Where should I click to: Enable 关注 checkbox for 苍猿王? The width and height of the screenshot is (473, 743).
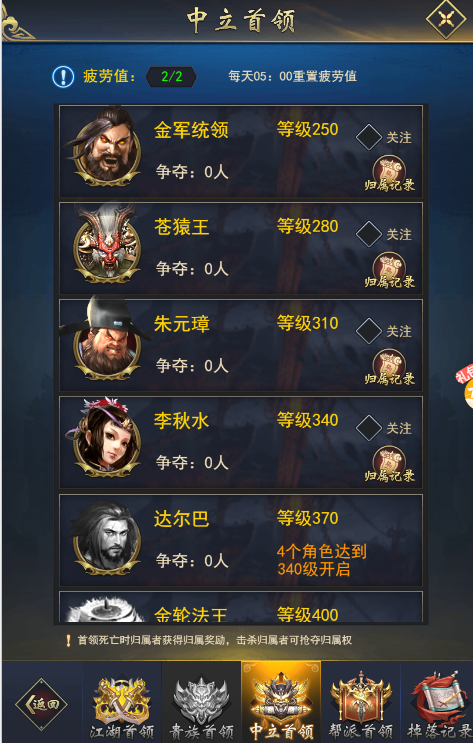369,234
